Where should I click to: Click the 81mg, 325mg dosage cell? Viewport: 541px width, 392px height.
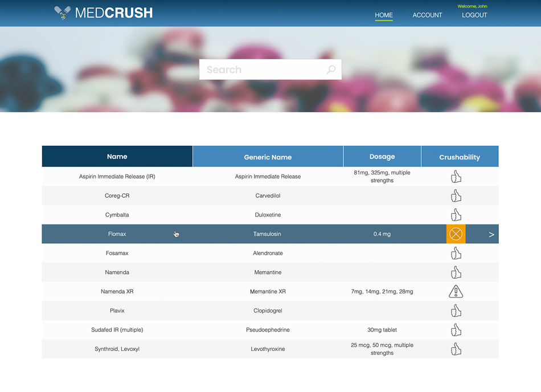382,176
